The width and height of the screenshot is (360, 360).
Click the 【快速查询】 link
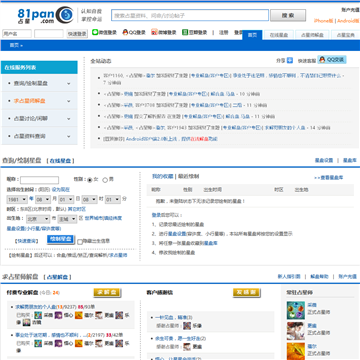click(27, 241)
